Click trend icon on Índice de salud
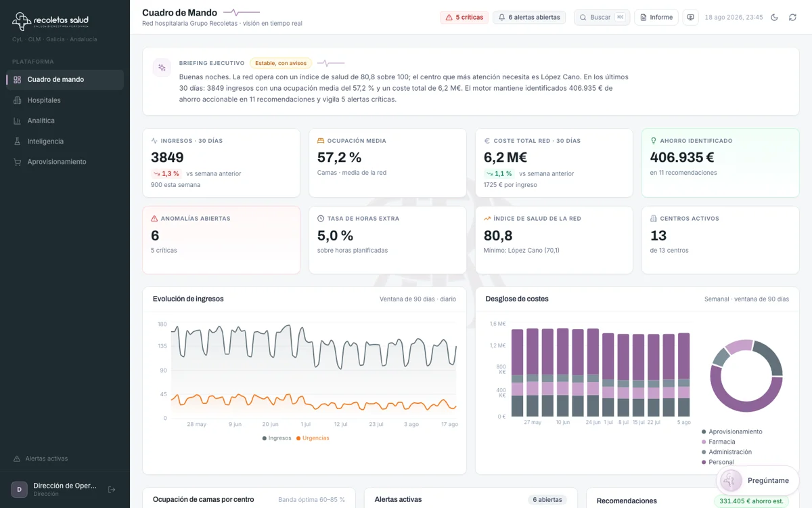Viewport: 812px width, 508px height. pos(487,219)
